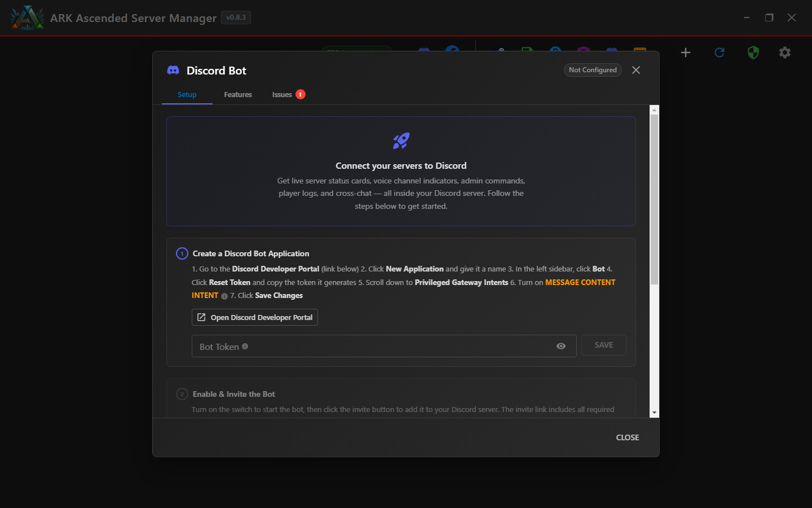Click the bold 'Reset Token' text
812x508 pixels.
point(230,282)
